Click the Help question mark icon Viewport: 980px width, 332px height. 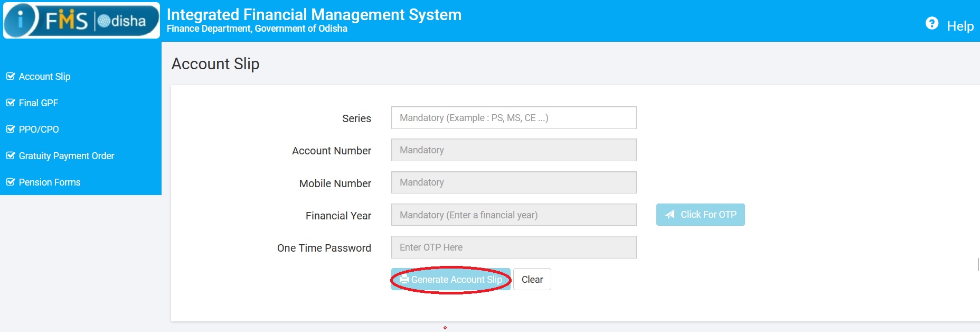coord(932,23)
